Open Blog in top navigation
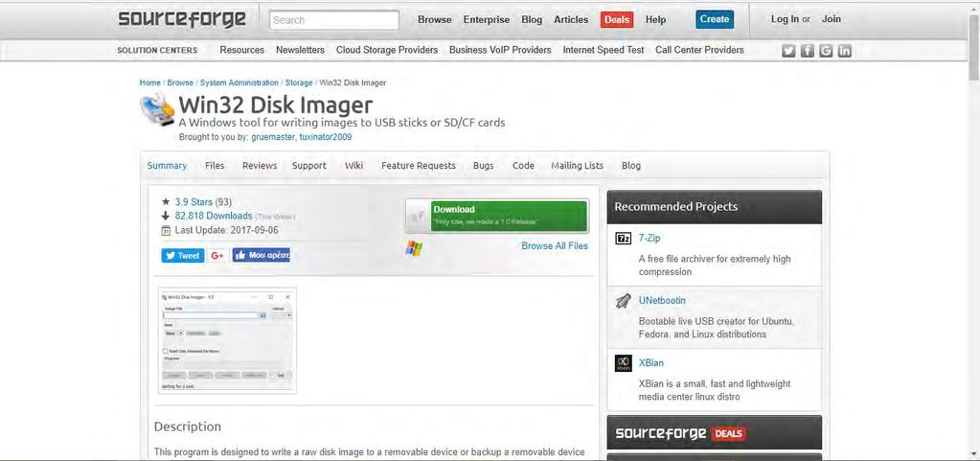 pyautogui.click(x=532, y=19)
